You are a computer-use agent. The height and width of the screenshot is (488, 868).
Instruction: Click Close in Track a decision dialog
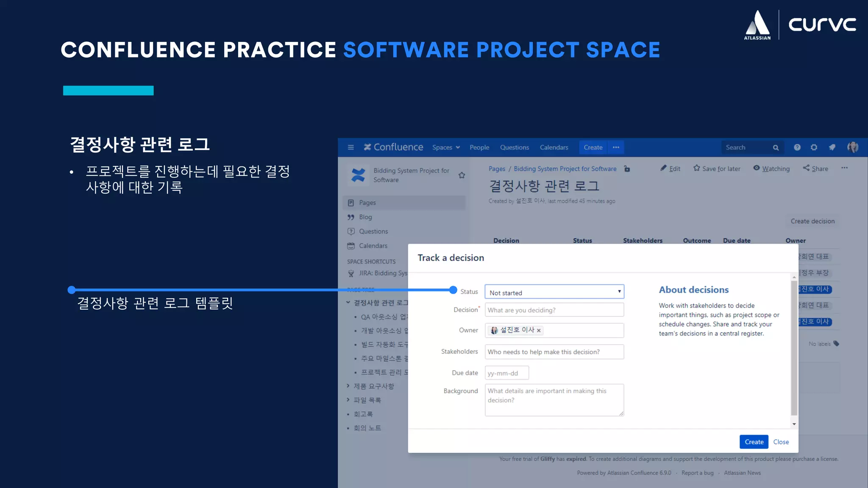[x=781, y=442]
